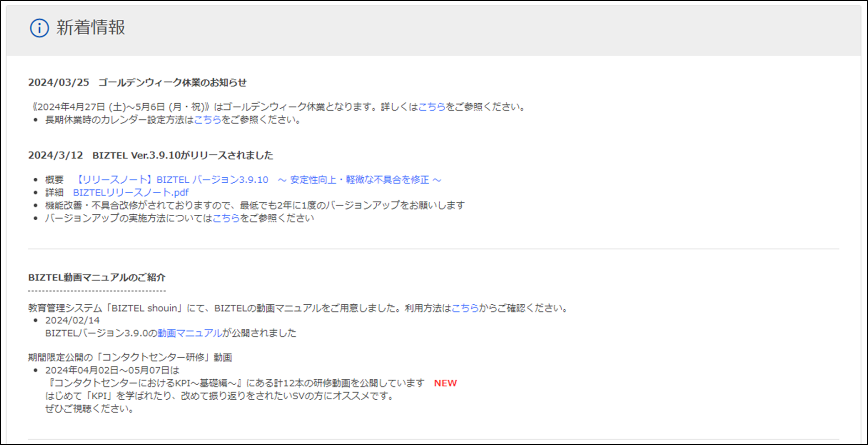Click the BIZTEL動画マニュアルのご紹介 heading

(x=97, y=277)
